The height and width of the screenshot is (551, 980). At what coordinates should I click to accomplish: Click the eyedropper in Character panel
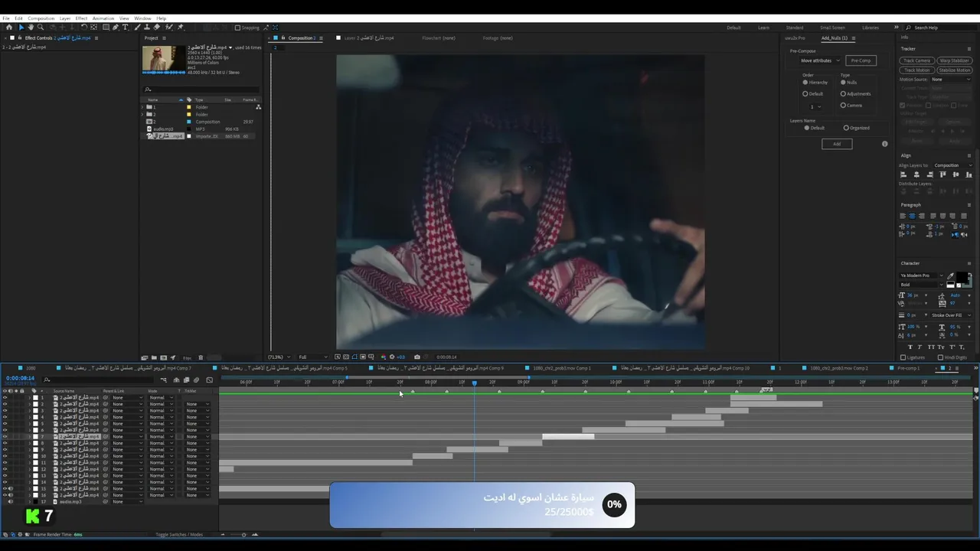pos(950,275)
